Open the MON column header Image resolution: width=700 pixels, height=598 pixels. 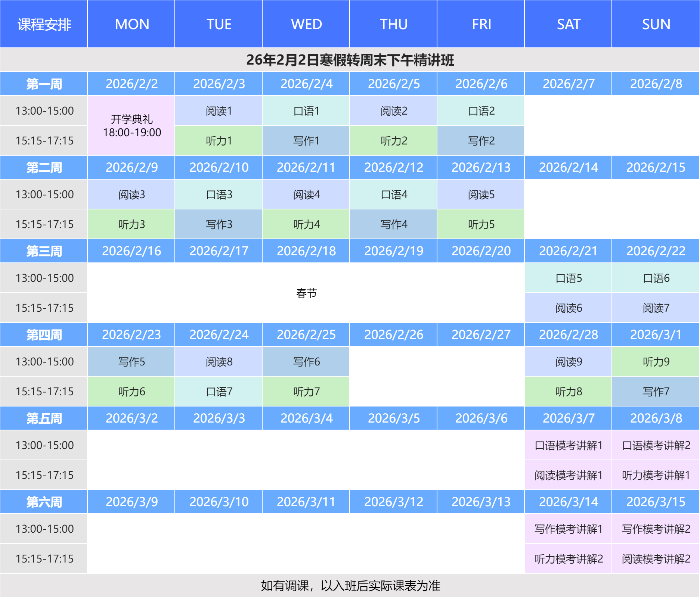coord(131,24)
